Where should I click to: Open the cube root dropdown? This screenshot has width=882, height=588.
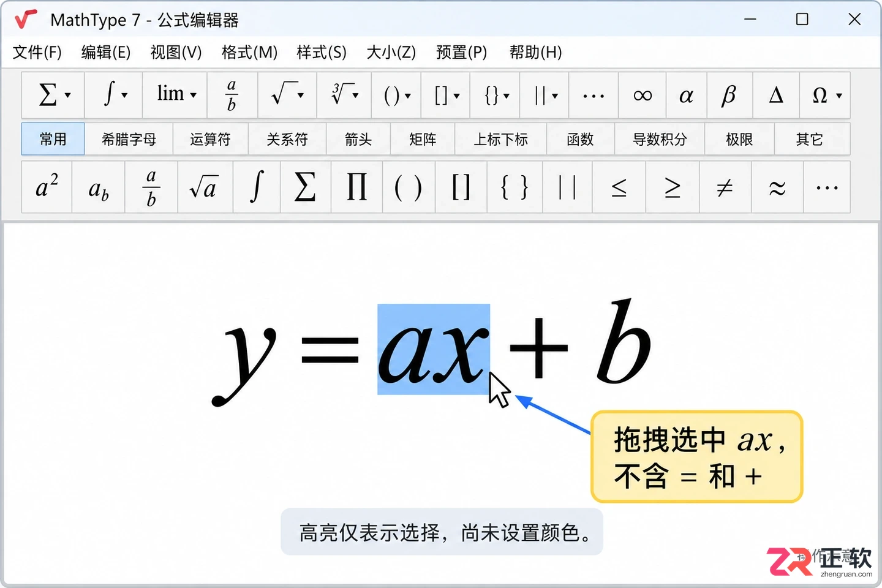344,95
